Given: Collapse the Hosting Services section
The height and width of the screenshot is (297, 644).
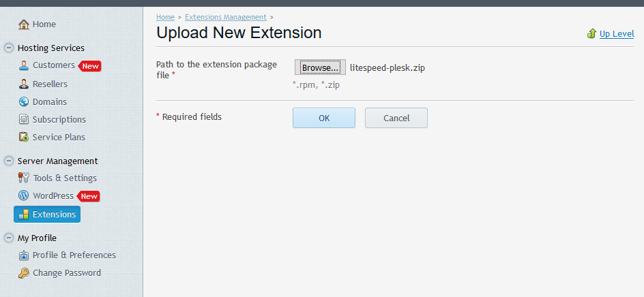Looking at the screenshot, I should click(9, 48).
